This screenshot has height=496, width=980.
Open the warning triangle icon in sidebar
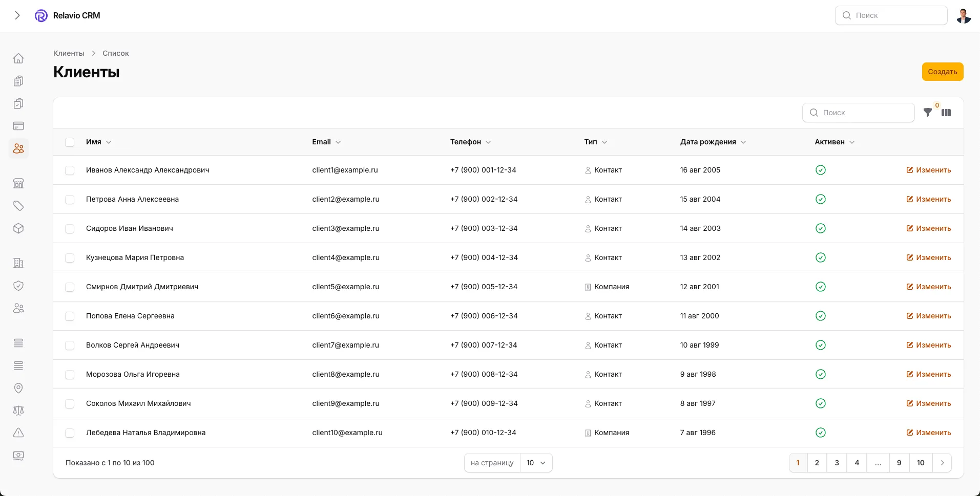pos(18,433)
